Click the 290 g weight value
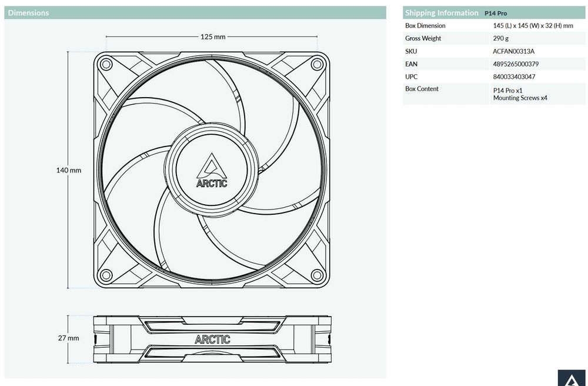 [x=500, y=38]
